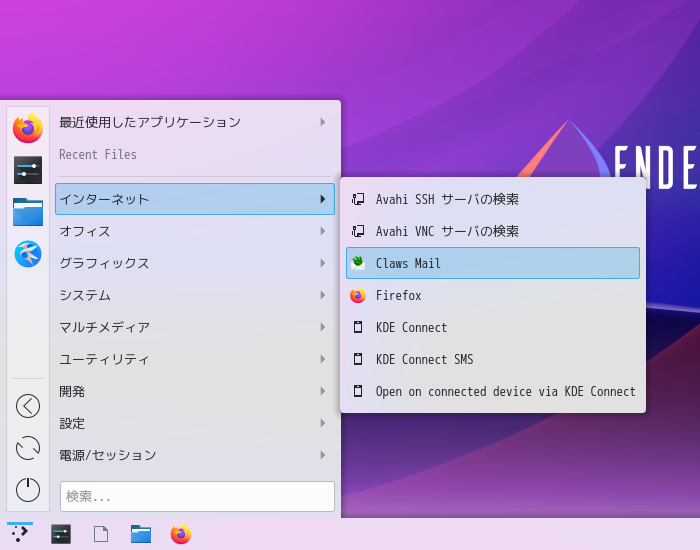The image size is (700, 550).
Task: Click the Avahi VNC server search icon
Action: 358,231
